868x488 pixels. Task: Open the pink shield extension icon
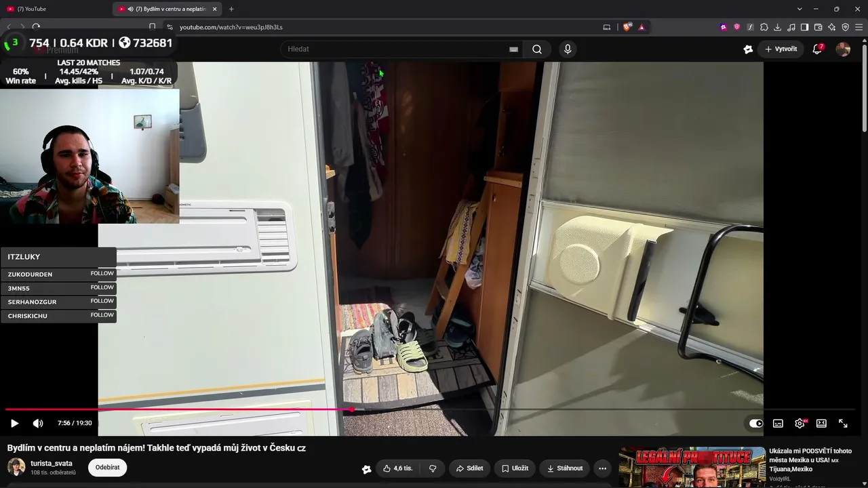click(737, 27)
